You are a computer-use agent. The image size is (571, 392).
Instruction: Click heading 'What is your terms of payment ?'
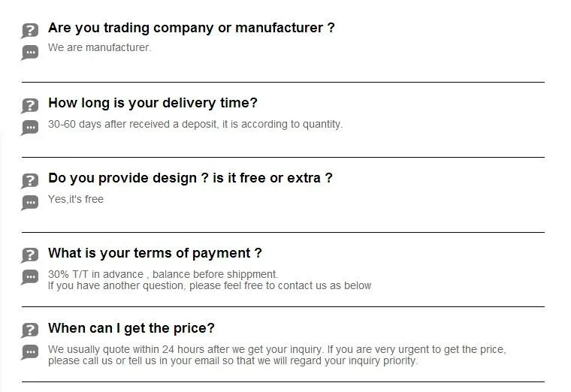[155, 253]
